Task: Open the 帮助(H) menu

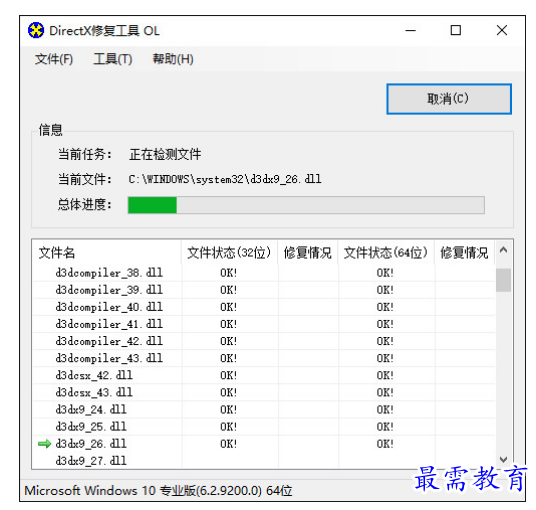Action: coord(173,59)
